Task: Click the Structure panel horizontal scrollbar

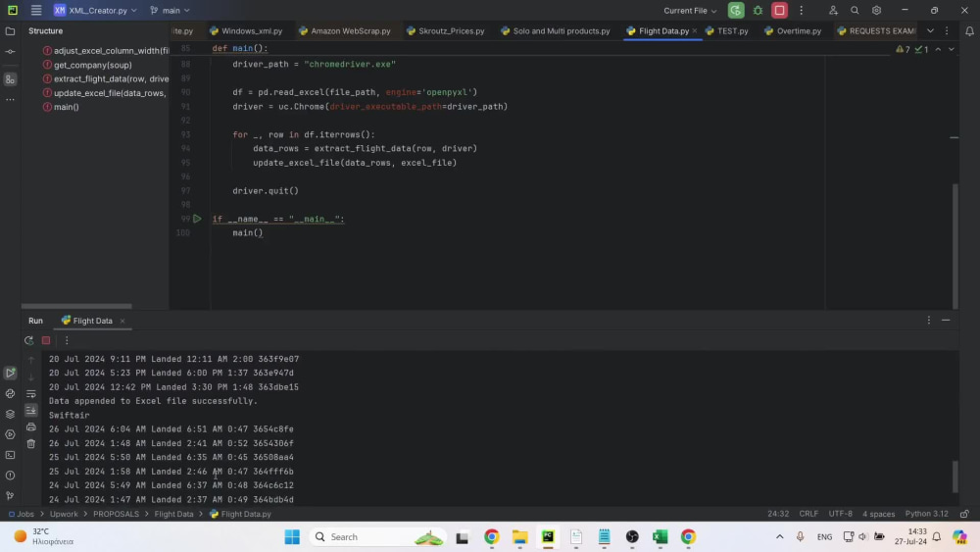Action: point(76,306)
